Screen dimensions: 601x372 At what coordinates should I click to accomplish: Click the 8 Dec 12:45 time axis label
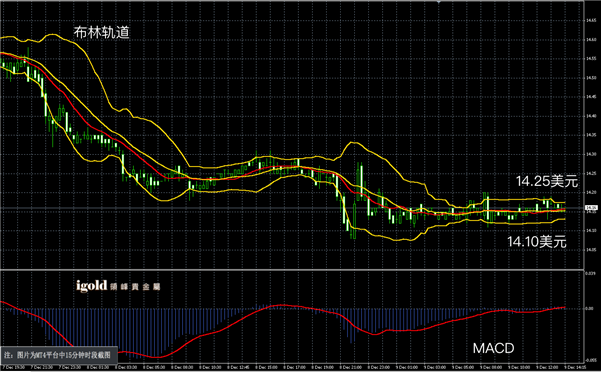pyautogui.click(x=239, y=367)
